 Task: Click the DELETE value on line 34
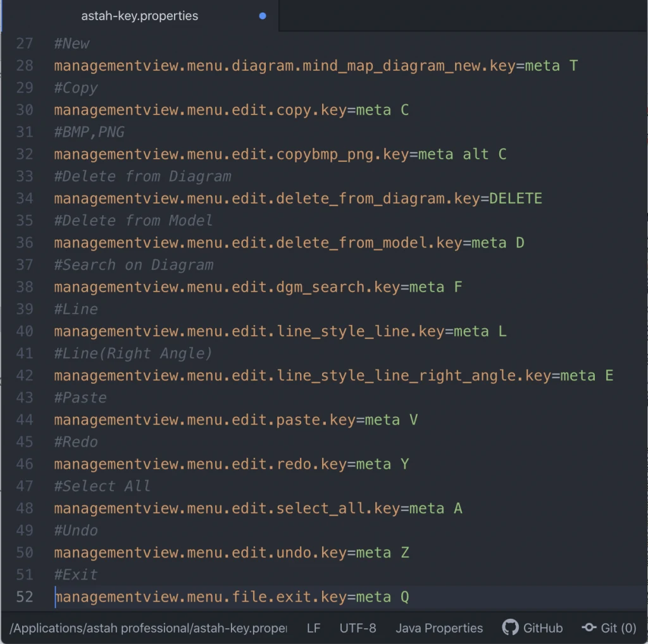(x=516, y=198)
